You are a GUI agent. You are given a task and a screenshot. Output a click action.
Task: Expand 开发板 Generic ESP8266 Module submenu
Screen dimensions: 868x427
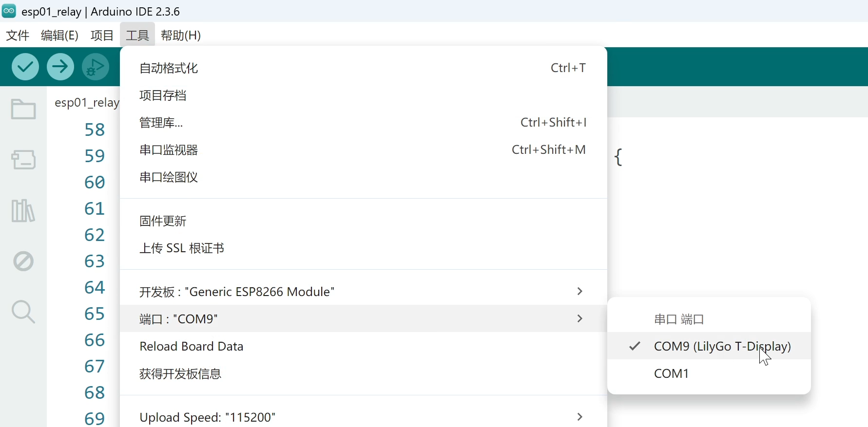pos(363,292)
